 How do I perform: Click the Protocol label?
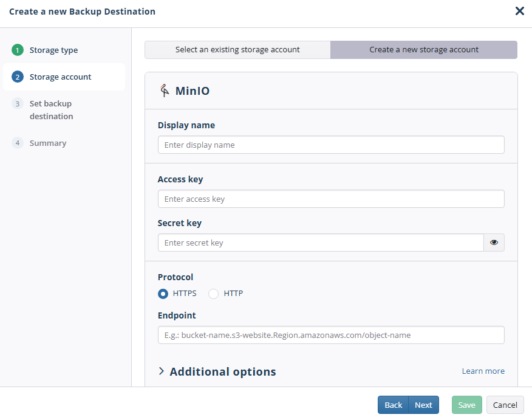(176, 277)
